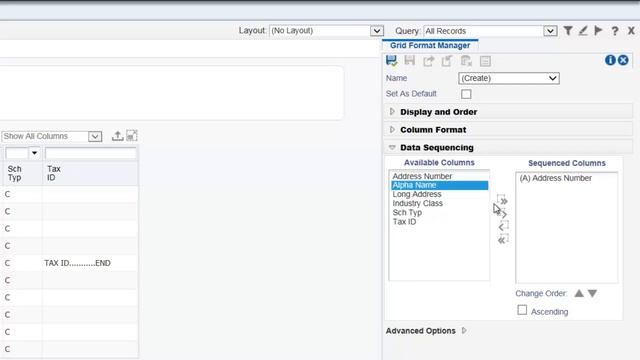The height and width of the screenshot is (360, 640).
Task: Click the move all columns left double arrow
Action: pos(503,239)
